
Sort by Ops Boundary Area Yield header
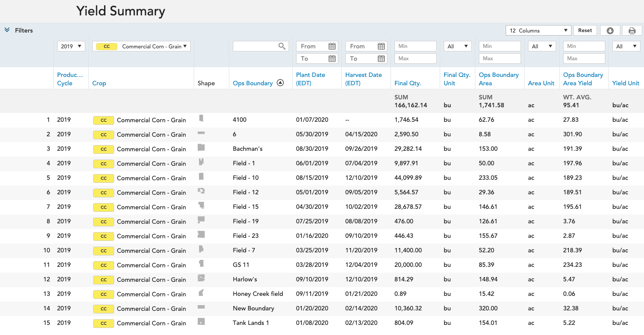coord(583,79)
